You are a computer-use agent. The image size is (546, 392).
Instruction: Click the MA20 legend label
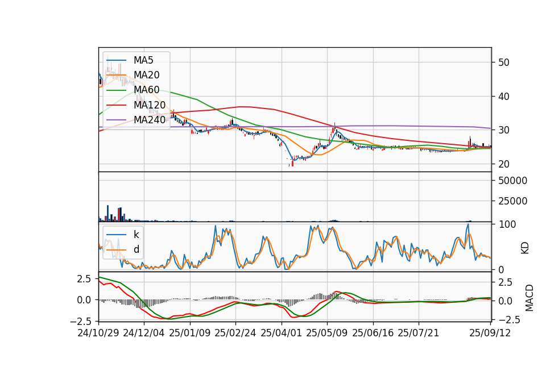pos(146,75)
